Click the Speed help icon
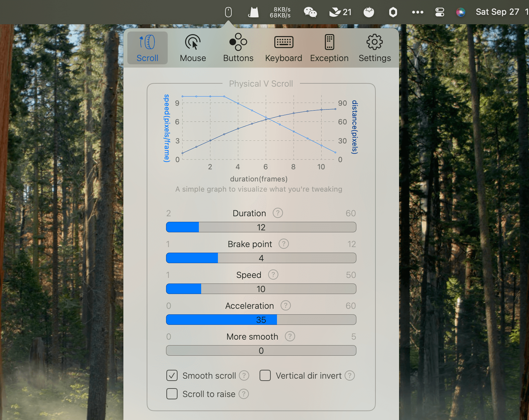Image resolution: width=529 pixels, height=420 pixels. (x=273, y=275)
